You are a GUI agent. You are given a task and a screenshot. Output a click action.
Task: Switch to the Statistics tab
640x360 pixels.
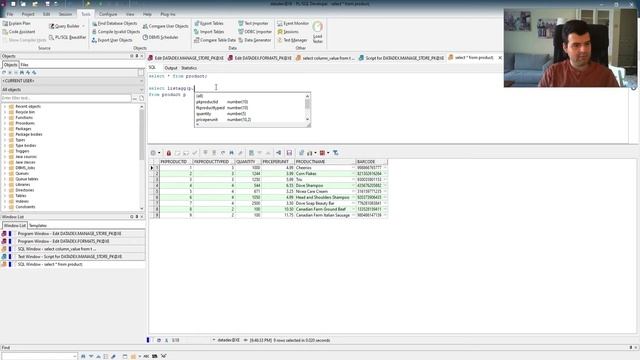pyautogui.click(x=189, y=68)
